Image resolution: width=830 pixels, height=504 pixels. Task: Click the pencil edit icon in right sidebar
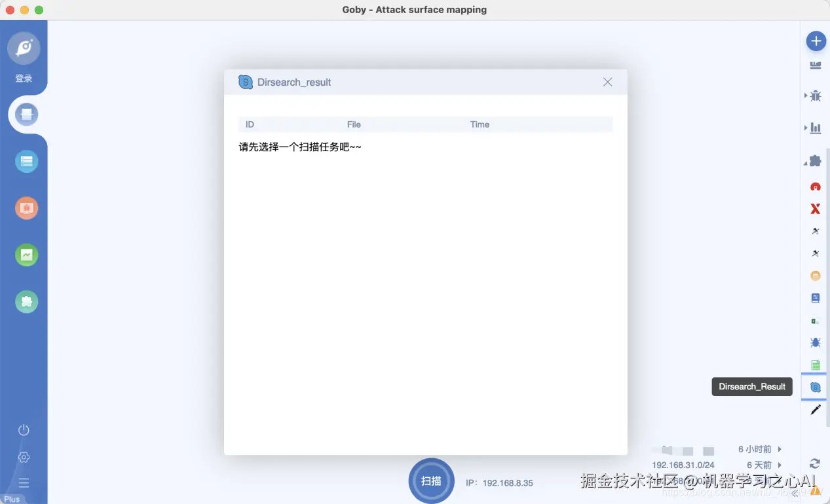click(814, 409)
